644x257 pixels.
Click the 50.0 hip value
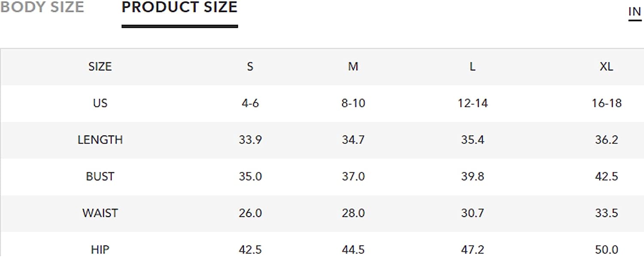606,249
